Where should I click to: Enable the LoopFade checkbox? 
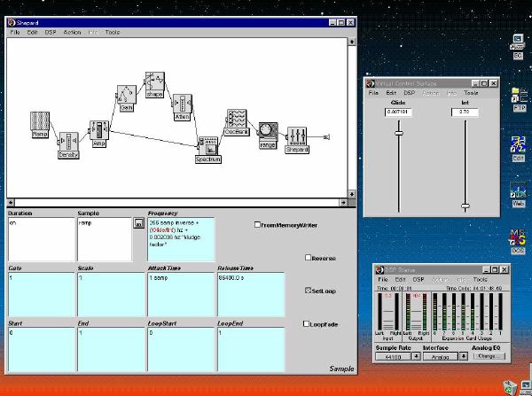[306, 323]
